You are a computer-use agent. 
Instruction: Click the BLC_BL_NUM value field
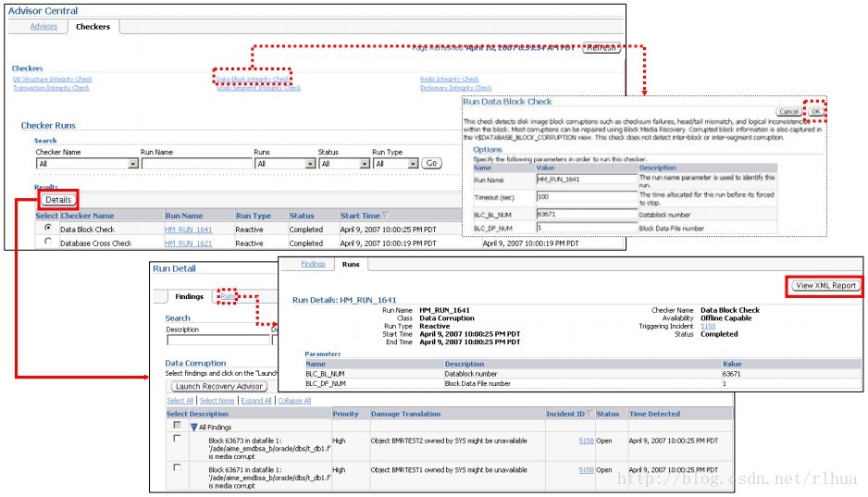(x=587, y=214)
